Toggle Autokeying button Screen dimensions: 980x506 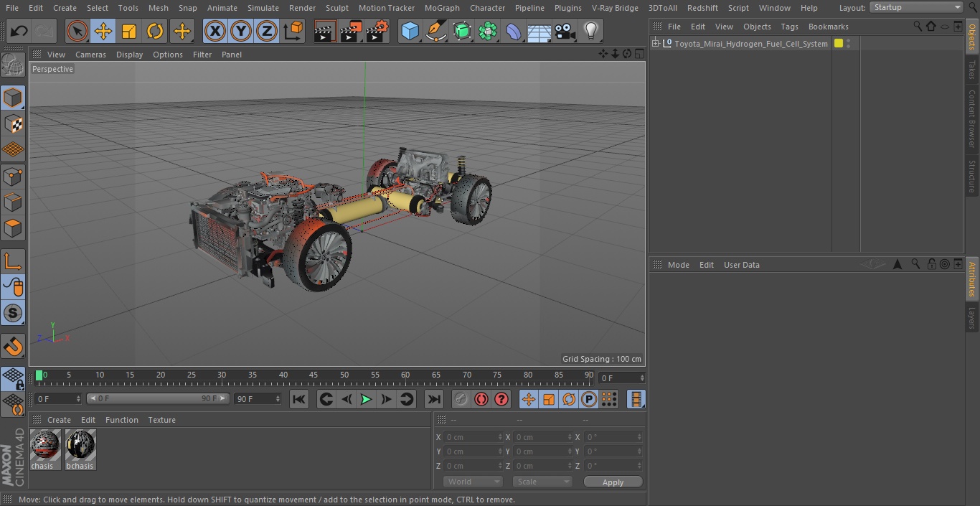pos(481,399)
